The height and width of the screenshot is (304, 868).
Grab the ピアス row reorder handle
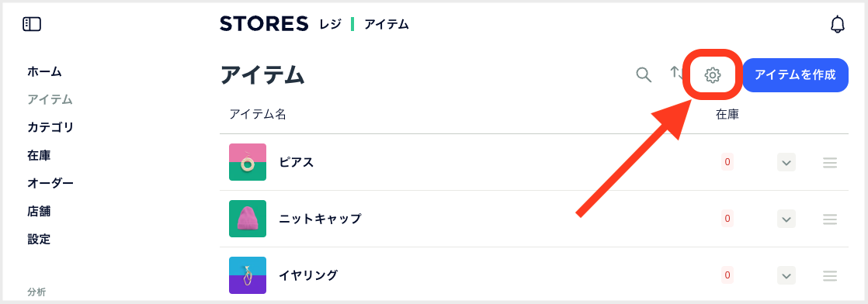(x=829, y=163)
